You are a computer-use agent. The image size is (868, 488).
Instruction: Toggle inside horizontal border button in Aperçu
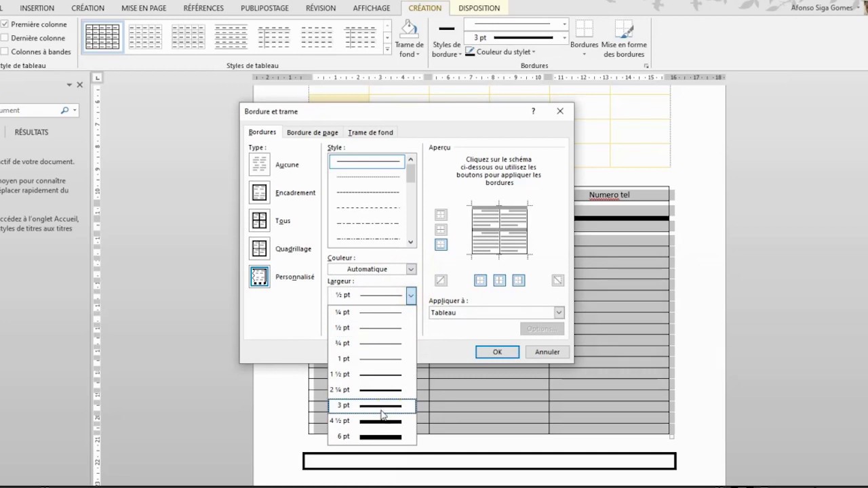click(x=441, y=230)
